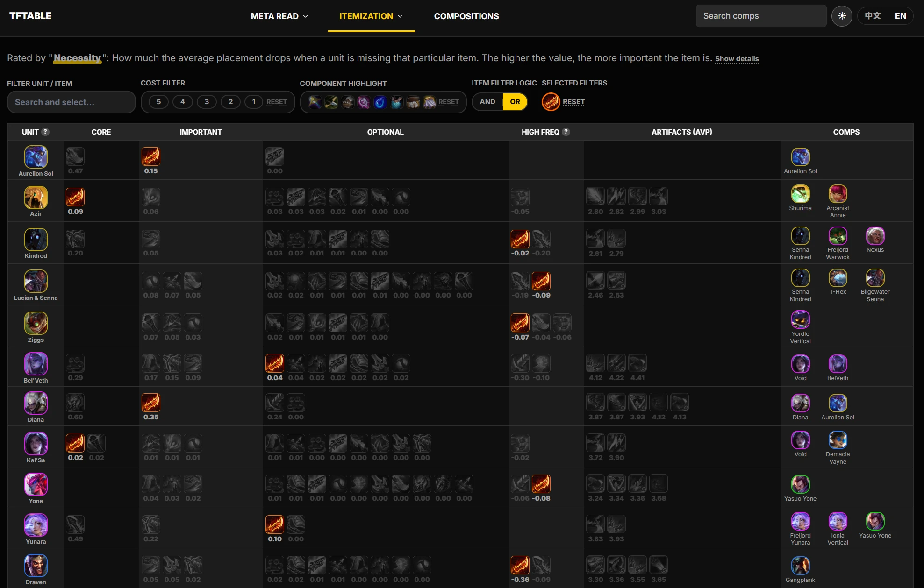This screenshot has width=924, height=588.
Task: Expand Show details for the rating
Action: (737, 59)
